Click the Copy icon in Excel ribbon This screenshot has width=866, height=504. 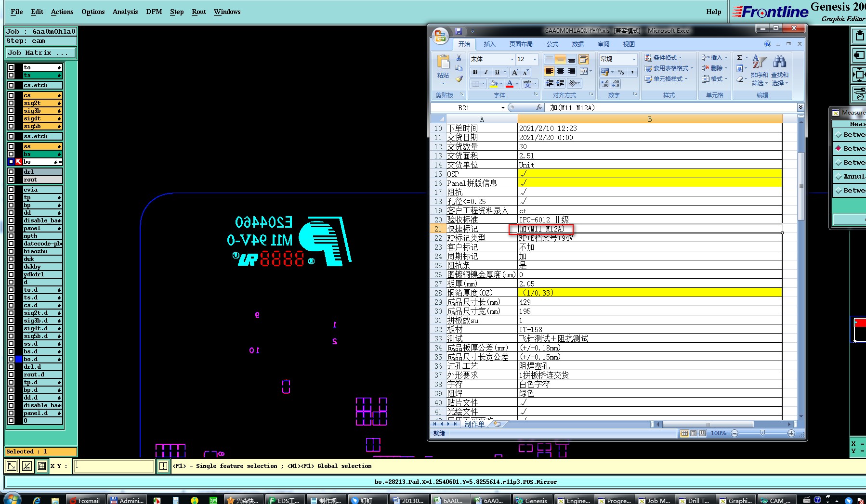tap(459, 68)
